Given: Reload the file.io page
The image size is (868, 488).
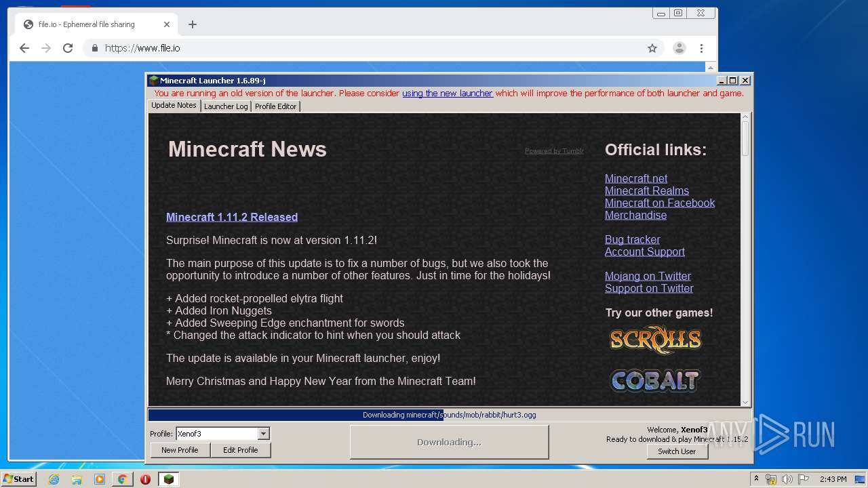Looking at the screenshot, I should coord(68,48).
